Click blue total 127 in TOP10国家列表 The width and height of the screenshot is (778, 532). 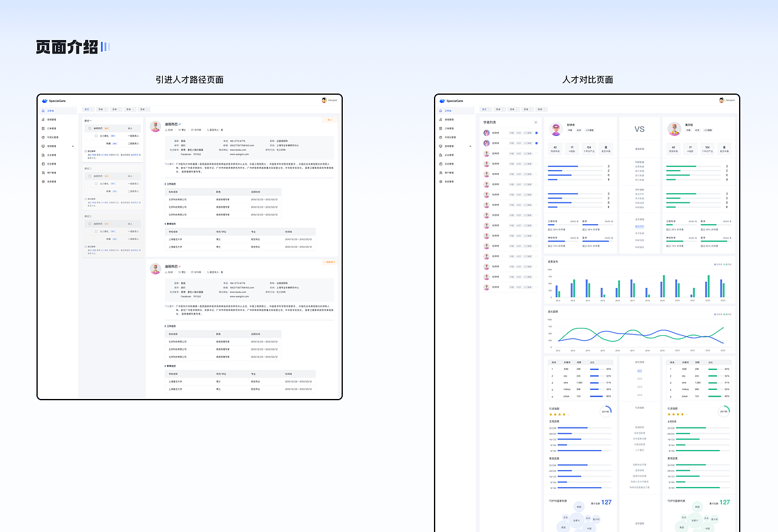click(606, 502)
